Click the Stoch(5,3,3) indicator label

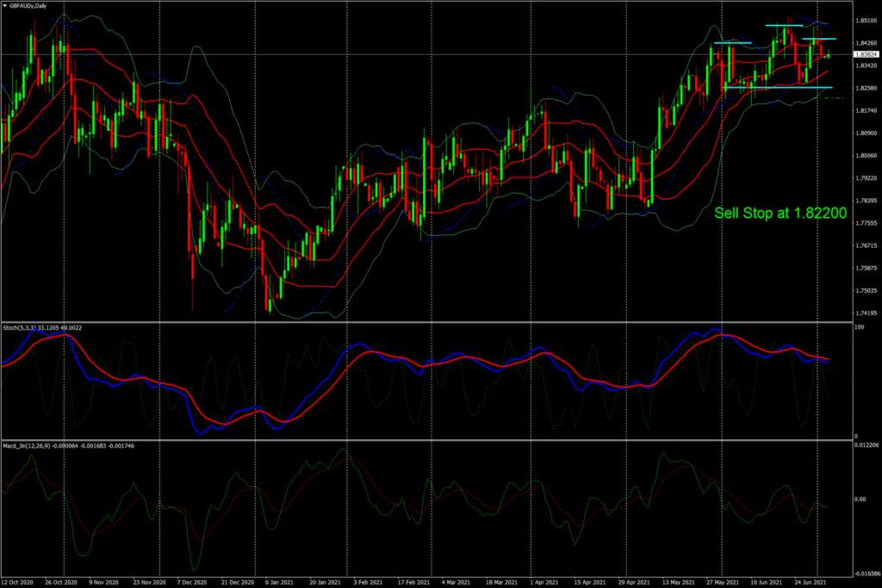coord(43,328)
